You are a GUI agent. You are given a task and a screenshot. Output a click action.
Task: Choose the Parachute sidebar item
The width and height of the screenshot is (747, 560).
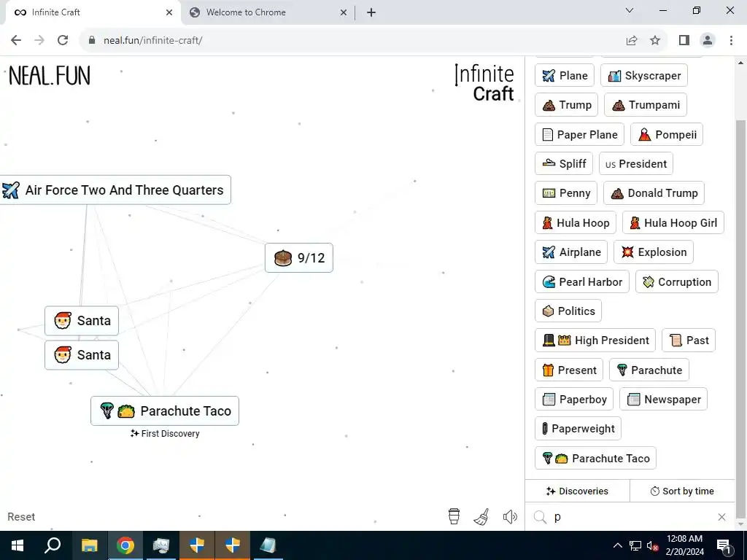click(x=649, y=370)
